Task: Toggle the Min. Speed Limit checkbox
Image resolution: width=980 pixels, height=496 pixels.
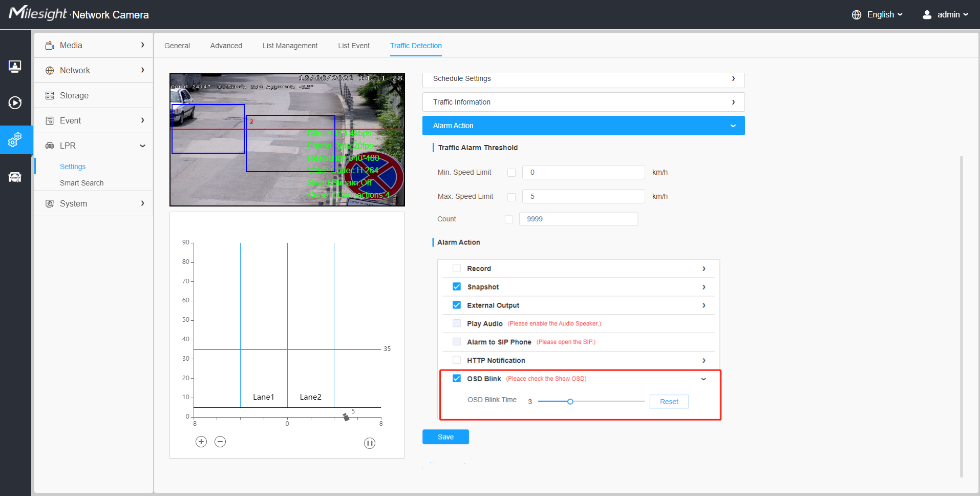Action: tap(511, 173)
